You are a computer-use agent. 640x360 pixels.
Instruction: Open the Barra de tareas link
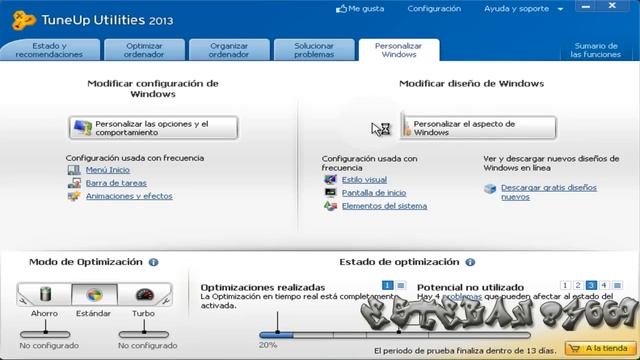pyautogui.click(x=116, y=183)
